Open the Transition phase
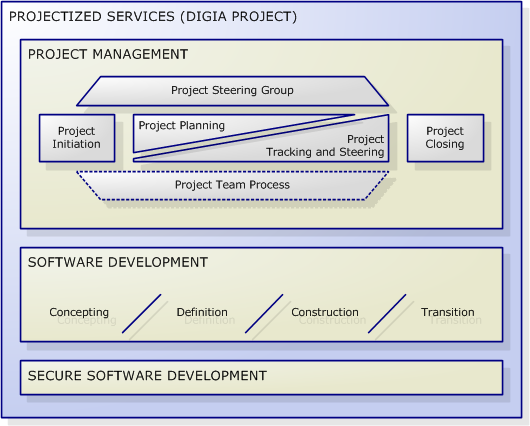Image resolution: width=530 pixels, height=426 pixels. click(448, 312)
